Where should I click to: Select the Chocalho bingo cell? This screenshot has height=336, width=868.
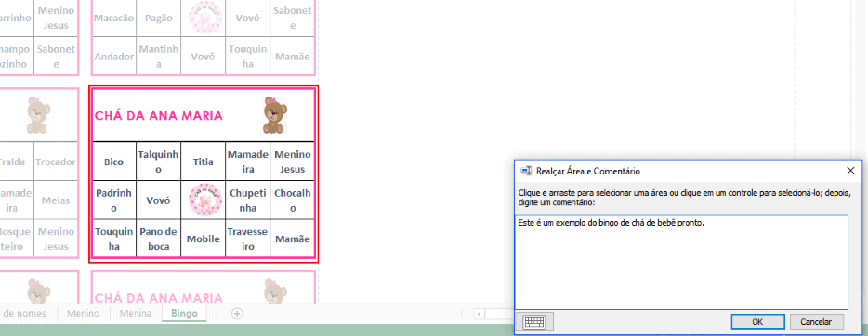293,200
